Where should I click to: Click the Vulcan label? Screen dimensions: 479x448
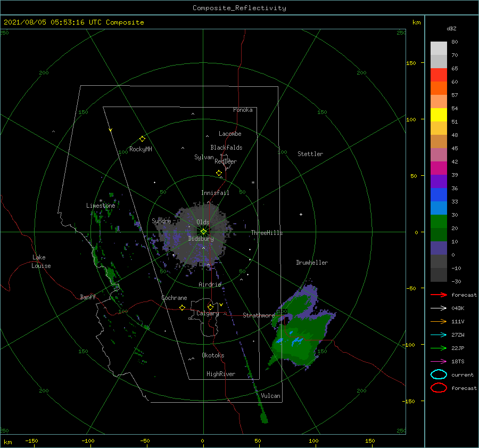click(271, 396)
